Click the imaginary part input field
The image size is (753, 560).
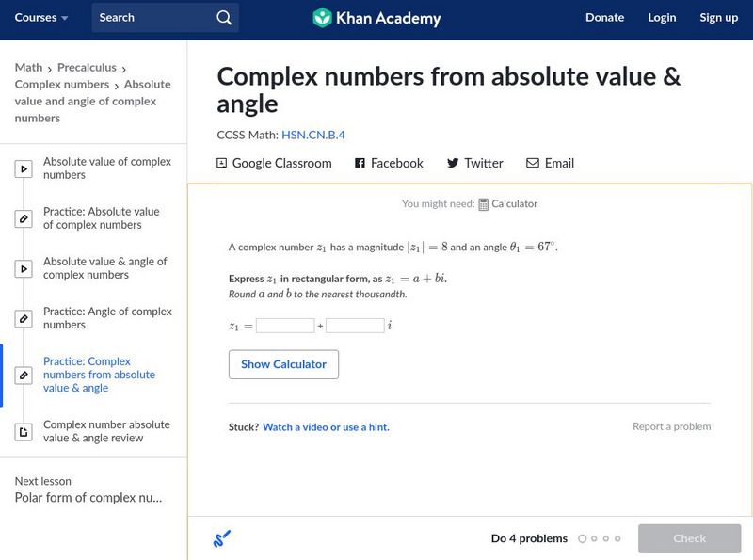[355, 326]
